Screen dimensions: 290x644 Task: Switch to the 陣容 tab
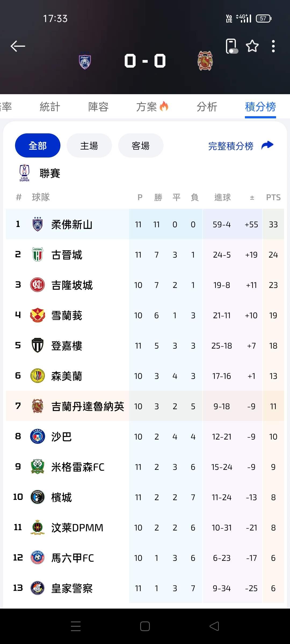[98, 107]
